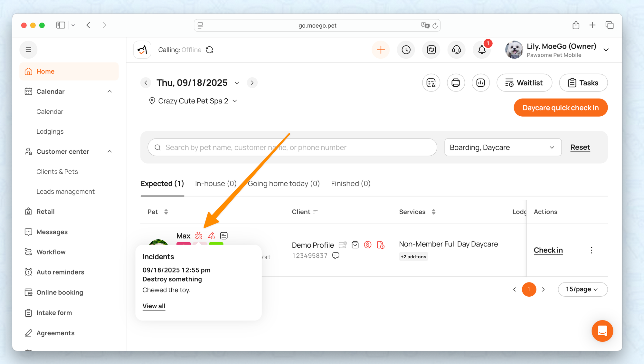Click the hamburger menu toggle

pos(28,50)
